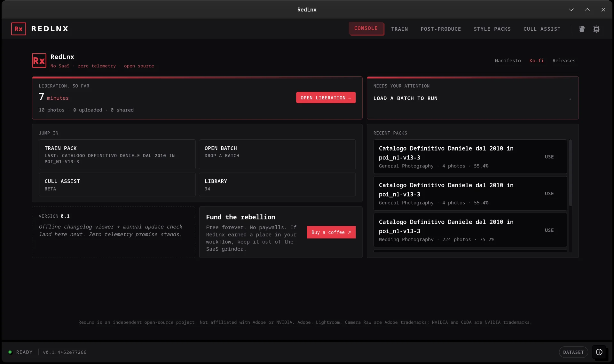Viewport: 614px width, 364px height.
Task: Open the Releases link
Action: 563,61
